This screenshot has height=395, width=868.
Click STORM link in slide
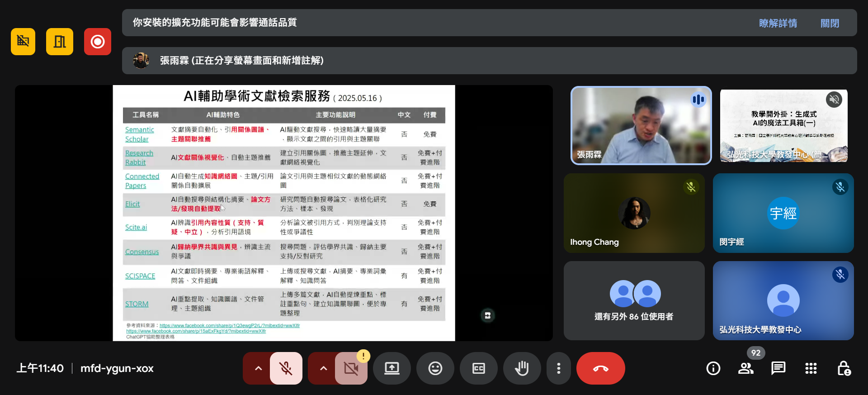[137, 304]
